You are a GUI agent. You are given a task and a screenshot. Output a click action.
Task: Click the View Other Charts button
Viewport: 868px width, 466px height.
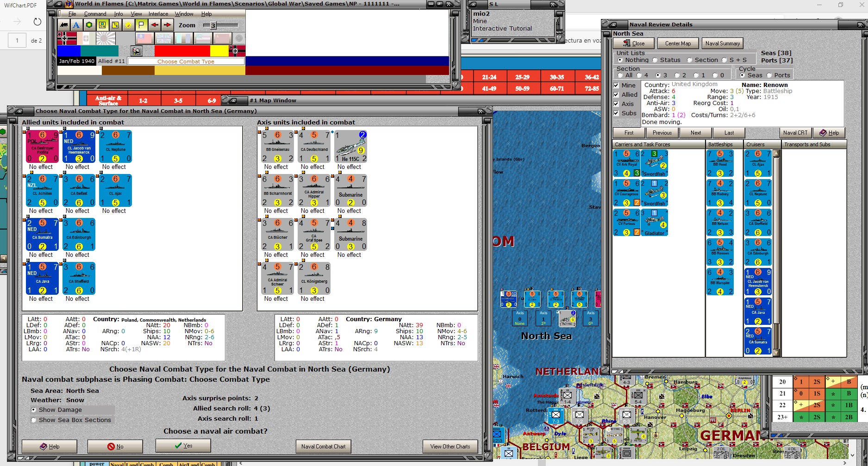450,447
